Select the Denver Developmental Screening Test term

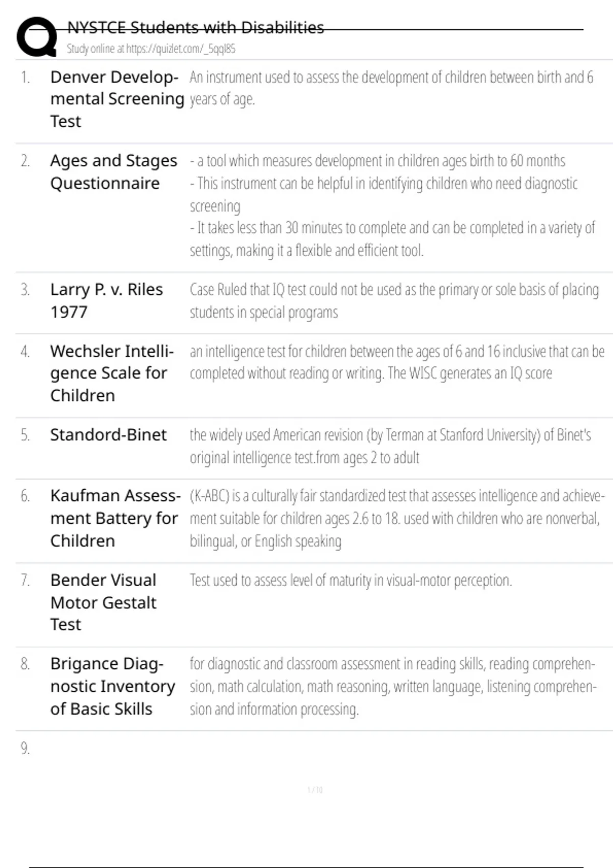pyautogui.click(x=116, y=99)
